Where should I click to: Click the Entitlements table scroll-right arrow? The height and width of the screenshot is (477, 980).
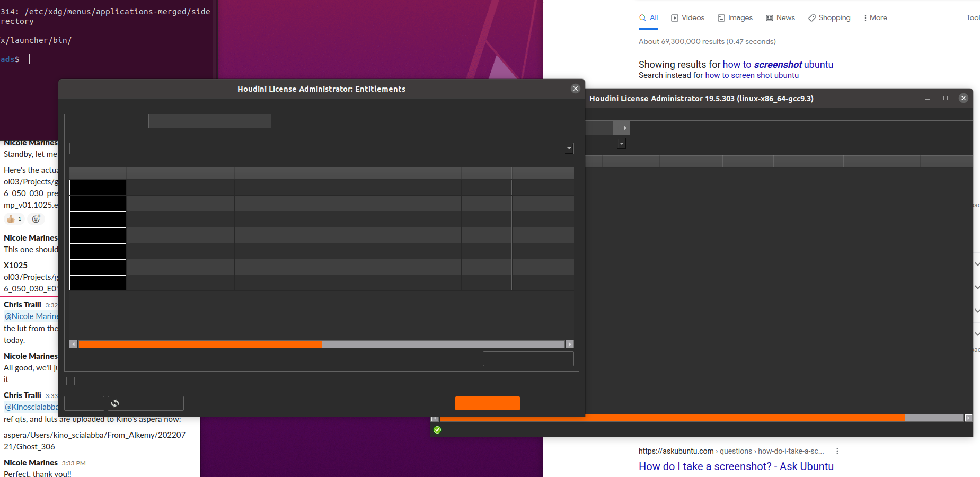[x=570, y=344]
